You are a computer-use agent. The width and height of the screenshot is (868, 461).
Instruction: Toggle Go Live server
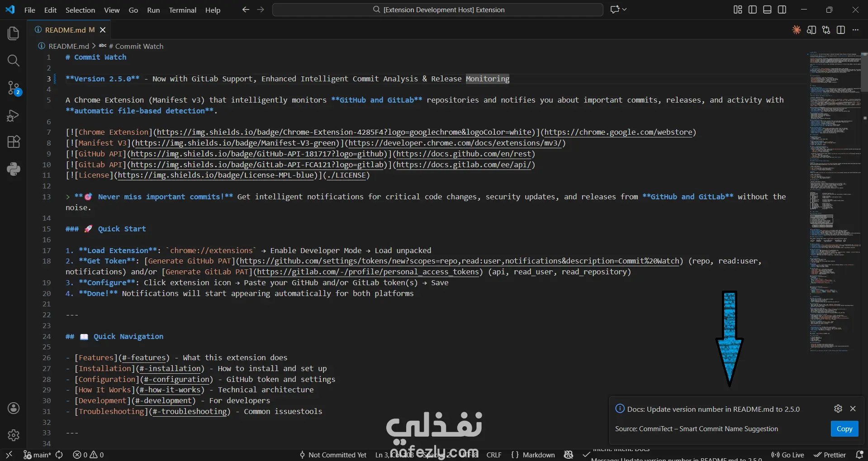click(x=787, y=455)
